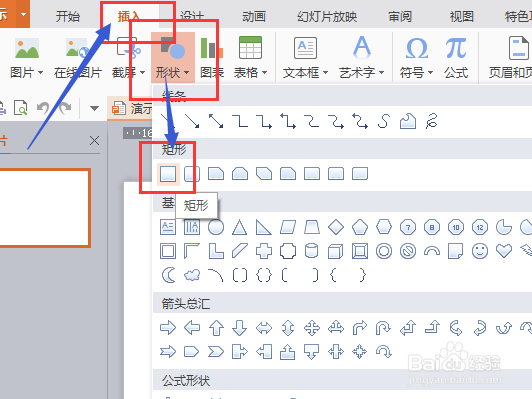
Task: Insert the up arrow block shape
Action: 216,328
